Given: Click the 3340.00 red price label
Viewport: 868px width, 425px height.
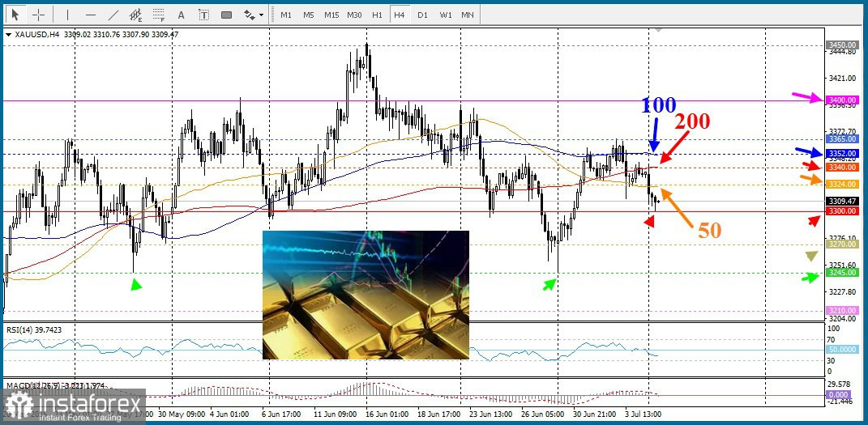Looking at the screenshot, I should point(842,167).
